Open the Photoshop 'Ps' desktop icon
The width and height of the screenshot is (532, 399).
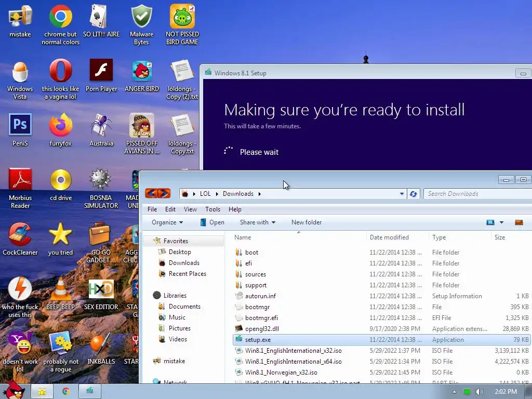[20, 130]
